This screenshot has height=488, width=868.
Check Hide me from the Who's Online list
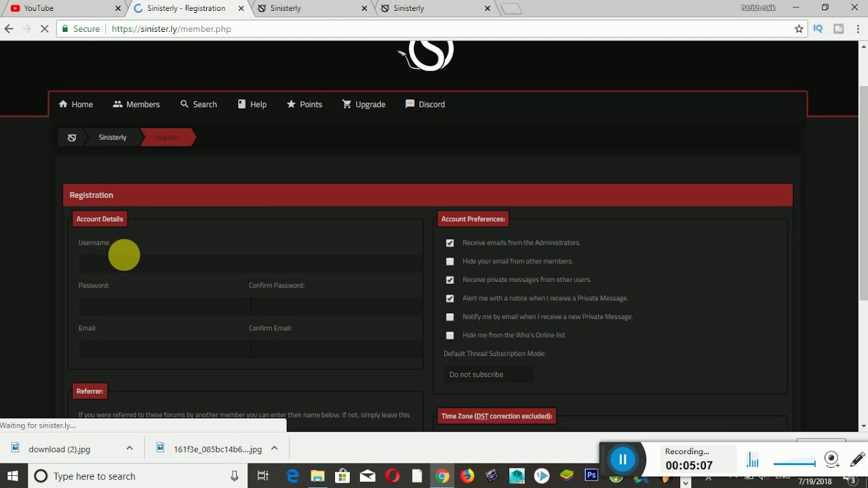tap(450, 335)
